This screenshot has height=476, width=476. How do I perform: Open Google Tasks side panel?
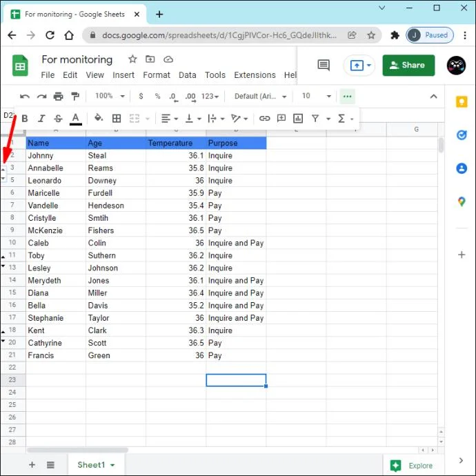tap(462, 135)
